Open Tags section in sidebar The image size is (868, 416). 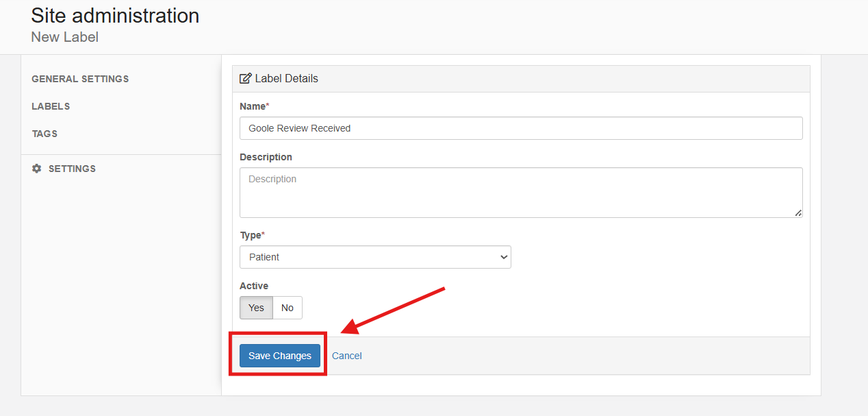click(44, 134)
